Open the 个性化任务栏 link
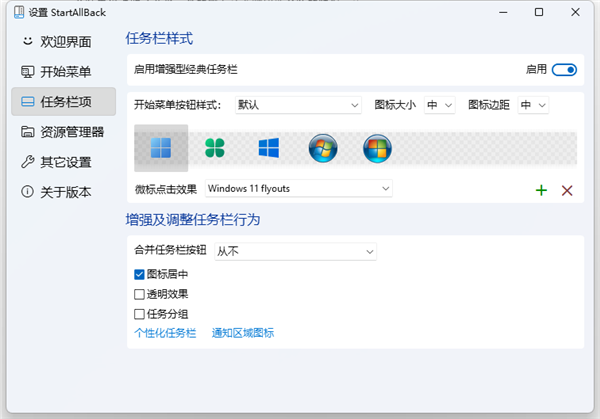 [165, 333]
